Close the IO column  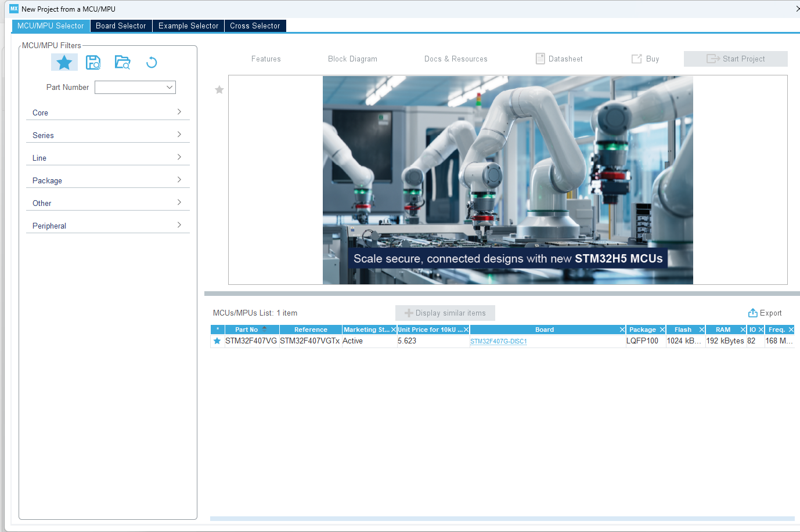(x=761, y=330)
